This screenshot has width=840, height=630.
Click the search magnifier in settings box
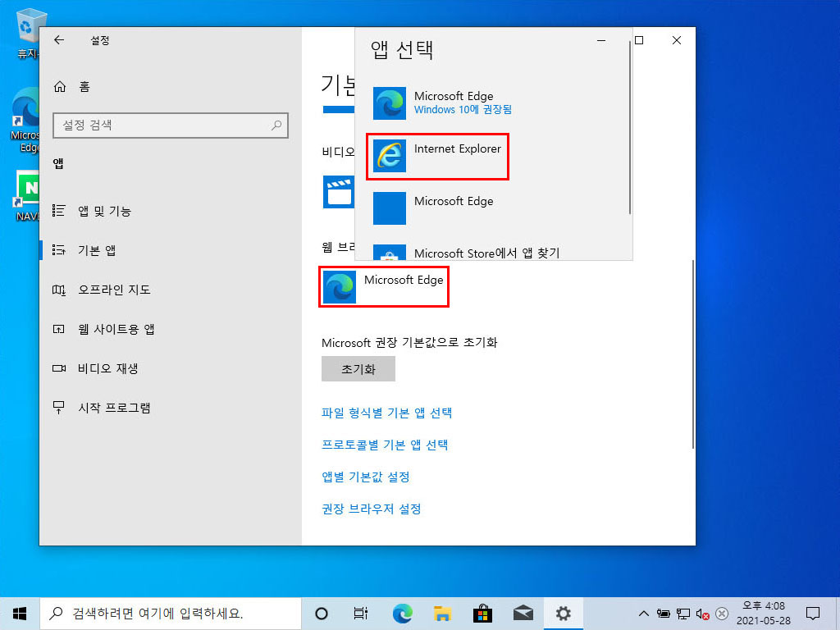tap(276, 126)
